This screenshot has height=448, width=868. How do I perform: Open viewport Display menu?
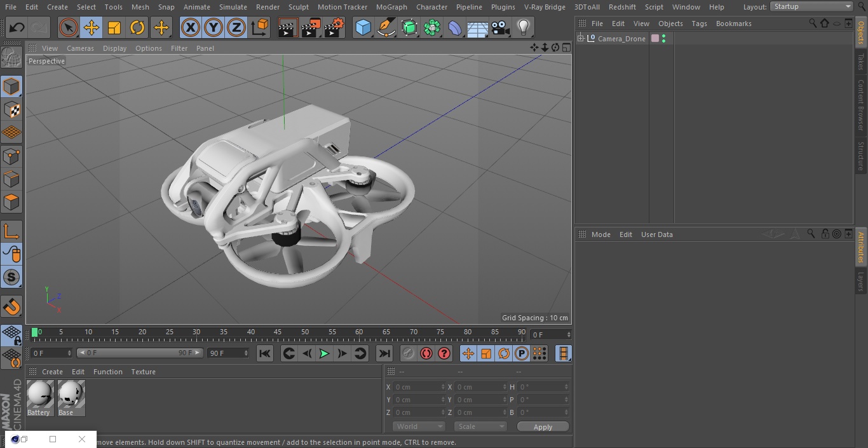(x=114, y=48)
